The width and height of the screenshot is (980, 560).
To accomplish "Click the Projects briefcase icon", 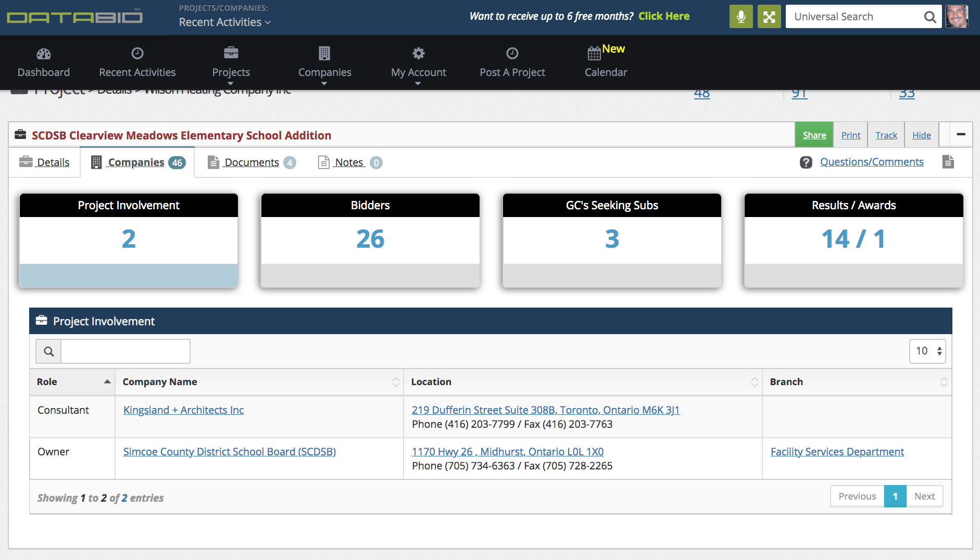I will (x=231, y=53).
